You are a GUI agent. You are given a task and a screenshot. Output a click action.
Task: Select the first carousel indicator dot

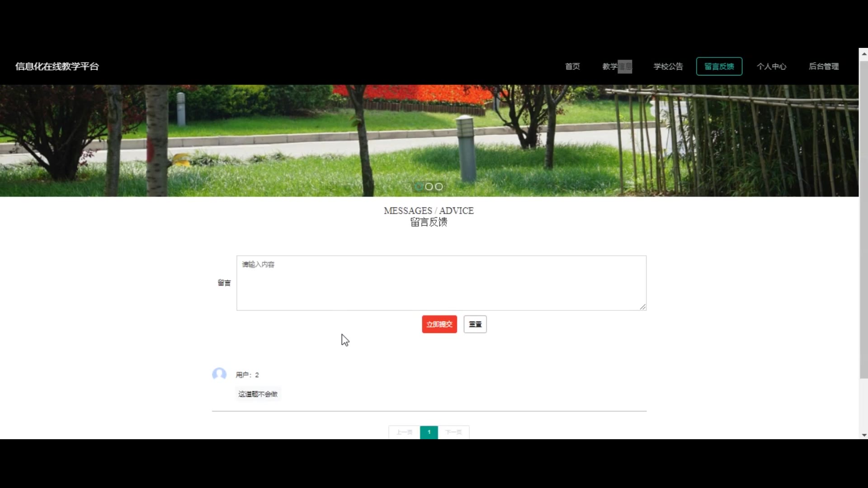[x=419, y=187]
